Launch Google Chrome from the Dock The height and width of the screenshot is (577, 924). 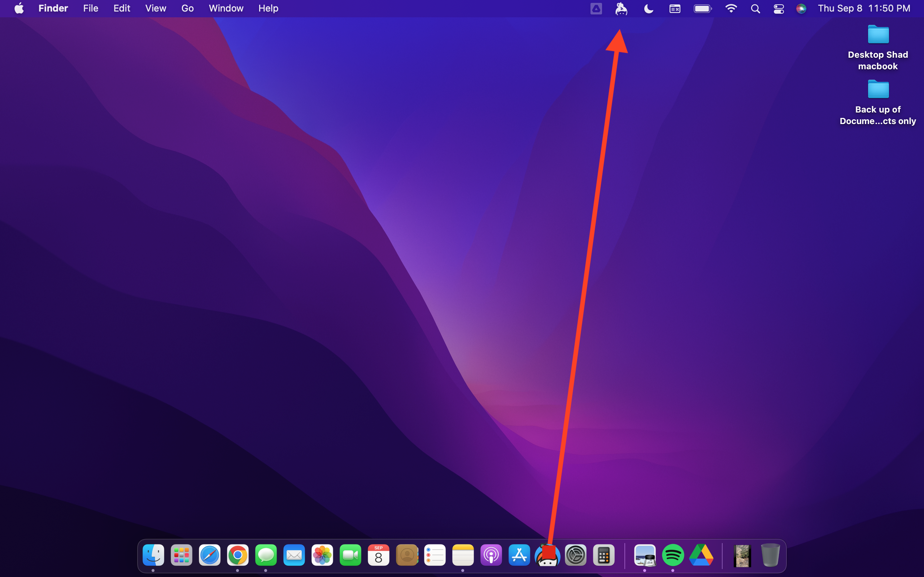point(238,555)
